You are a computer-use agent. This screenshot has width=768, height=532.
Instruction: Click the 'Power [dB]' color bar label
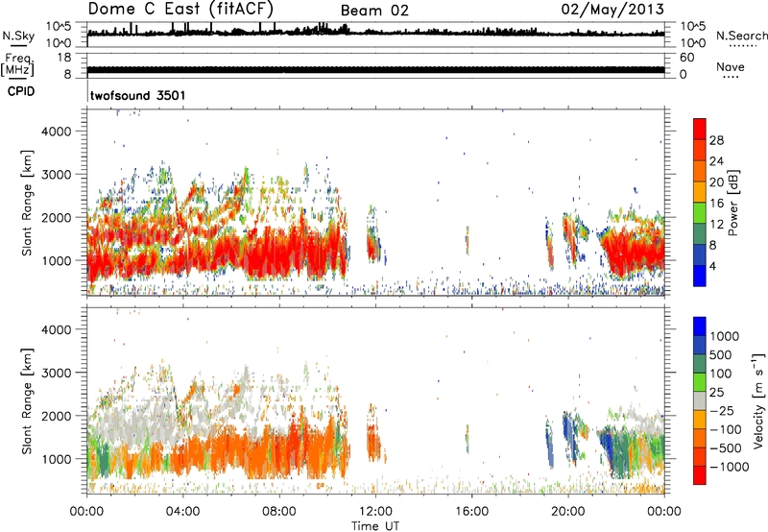click(732, 203)
